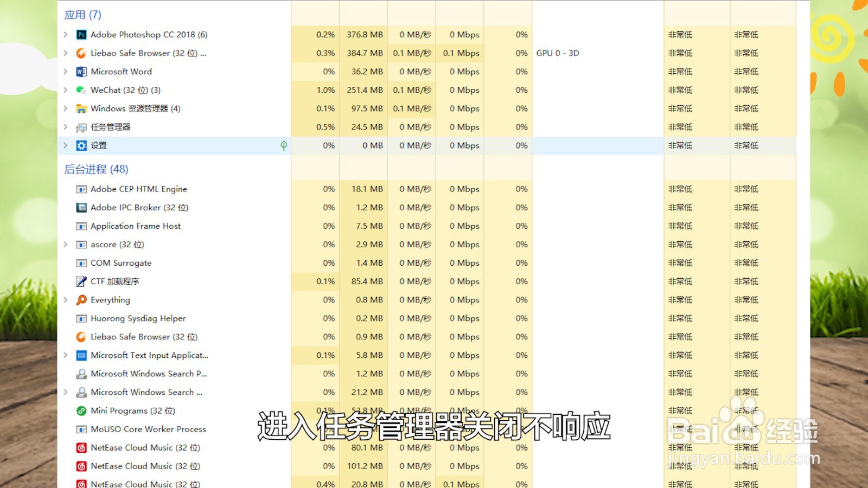This screenshot has height=488, width=868.
Task: Click the ascore process icon
Action: (81, 245)
